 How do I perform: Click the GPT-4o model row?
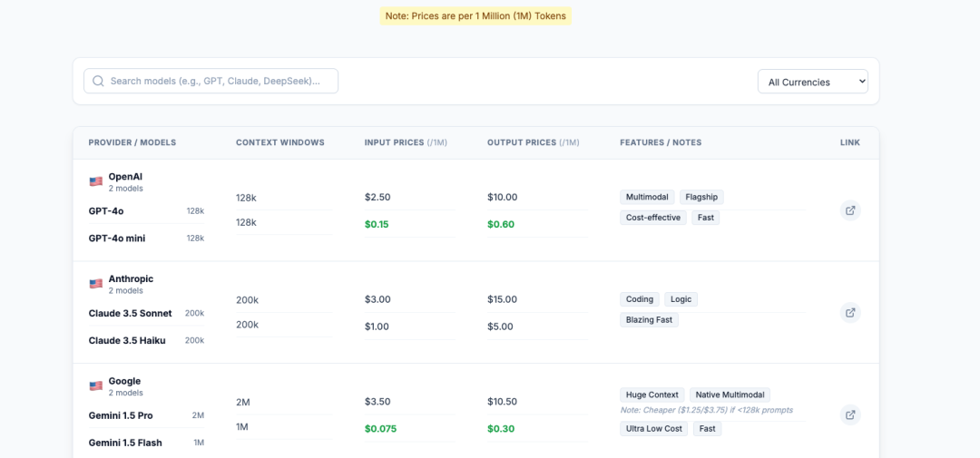146,211
